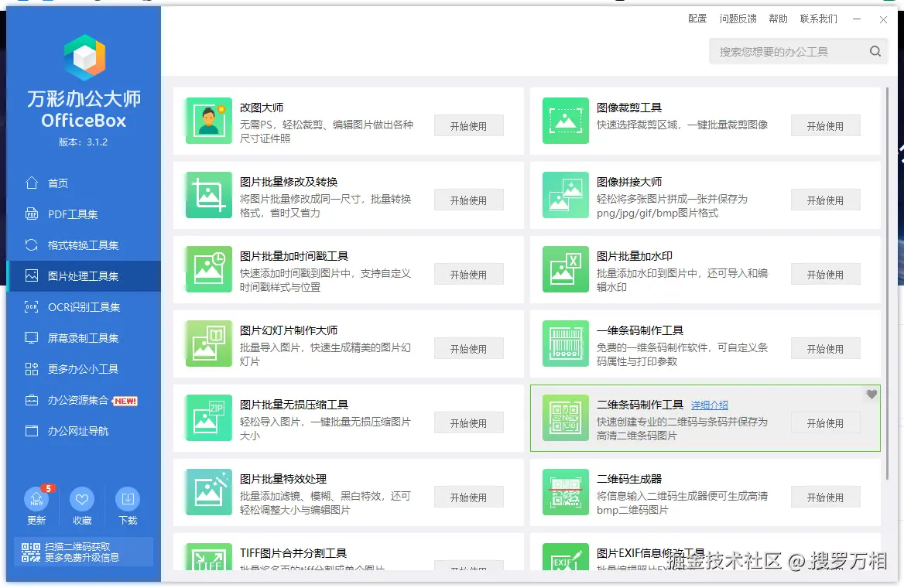Click 开始使用 for 二维条码制作工具
This screenshot has height=588, width=904.
825,423
